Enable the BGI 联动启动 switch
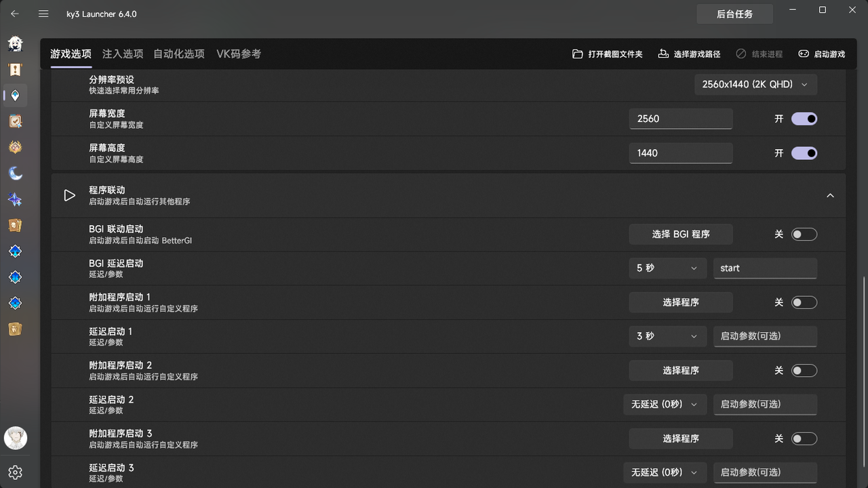The height and width of the screenshot is (488, 868). coord(804,235)
